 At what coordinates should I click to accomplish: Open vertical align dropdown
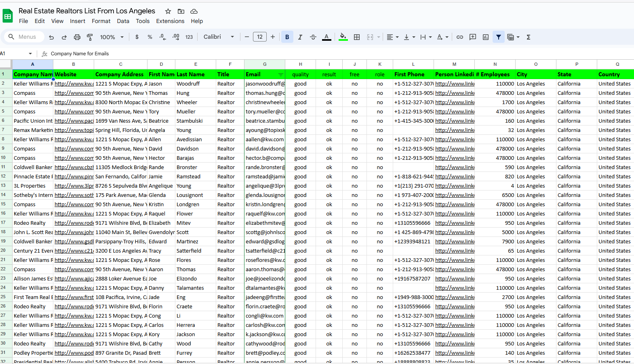pyautogui.click(x=409, y=37)
